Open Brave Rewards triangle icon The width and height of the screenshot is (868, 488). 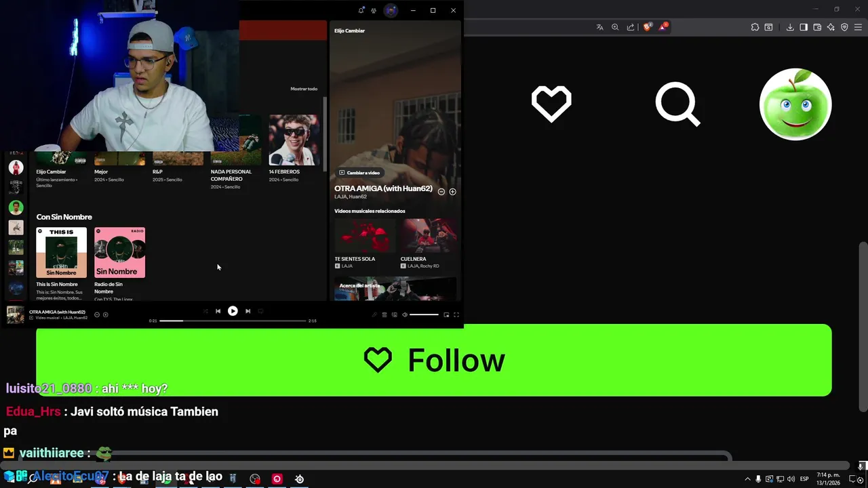tap(664, 27)
